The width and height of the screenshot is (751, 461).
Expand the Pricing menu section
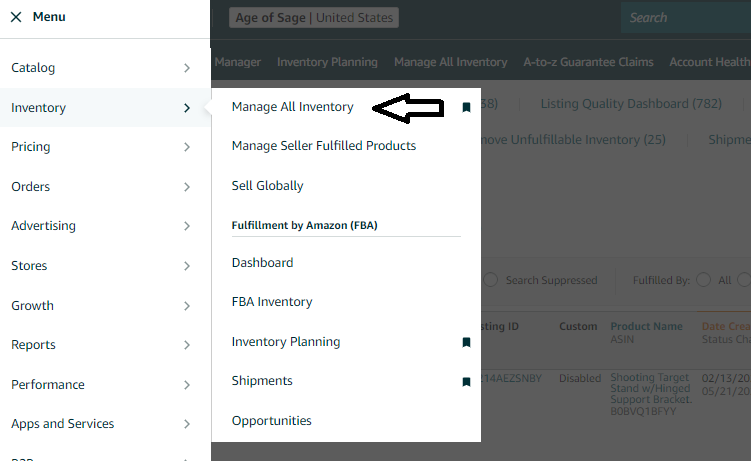tap(187, 147)
